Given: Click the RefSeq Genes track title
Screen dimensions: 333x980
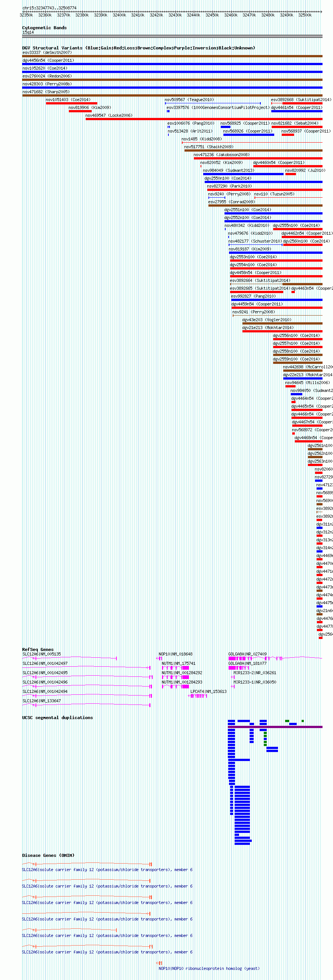Looking at the screenshot, I should click(x=38, y=649).
